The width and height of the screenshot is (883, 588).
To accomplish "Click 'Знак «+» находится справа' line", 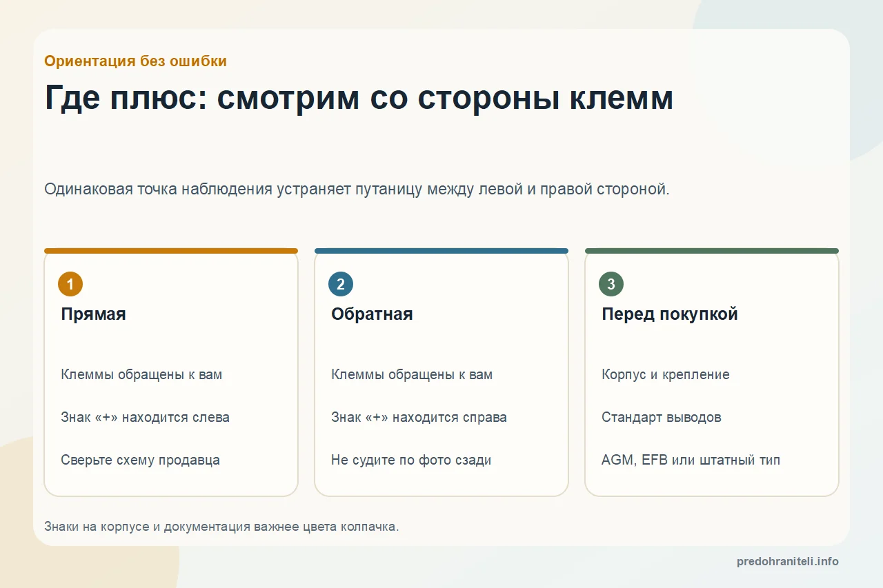I will point(419,418).
